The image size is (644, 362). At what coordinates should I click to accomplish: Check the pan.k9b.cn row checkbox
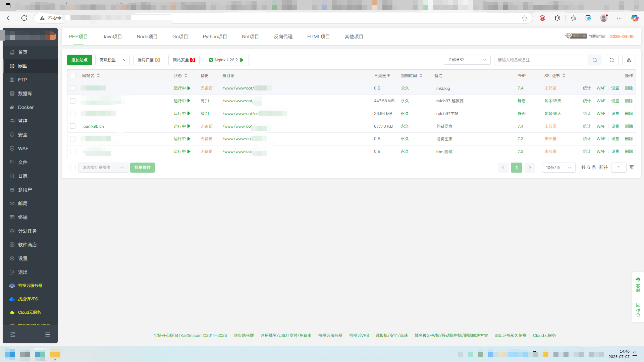pos(73,126)
